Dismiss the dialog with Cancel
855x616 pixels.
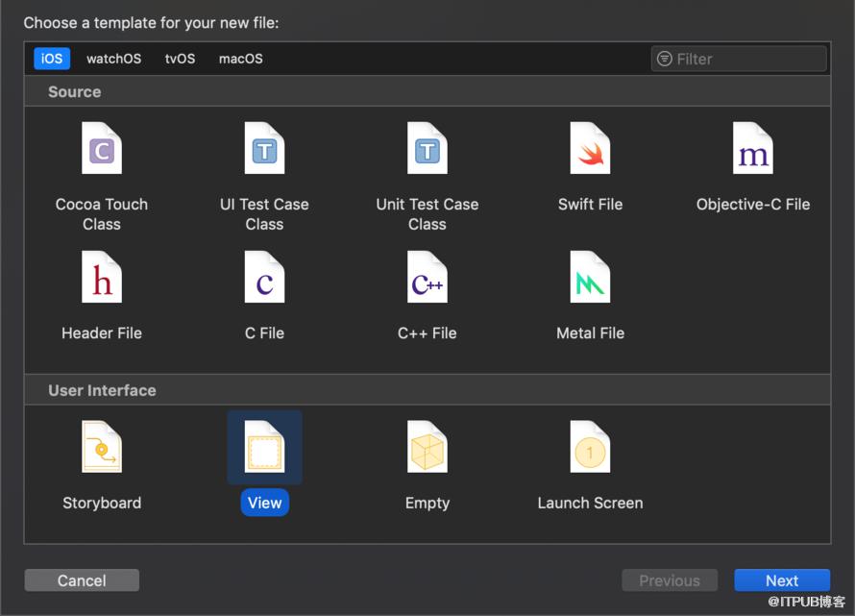(x=82, y=580)
